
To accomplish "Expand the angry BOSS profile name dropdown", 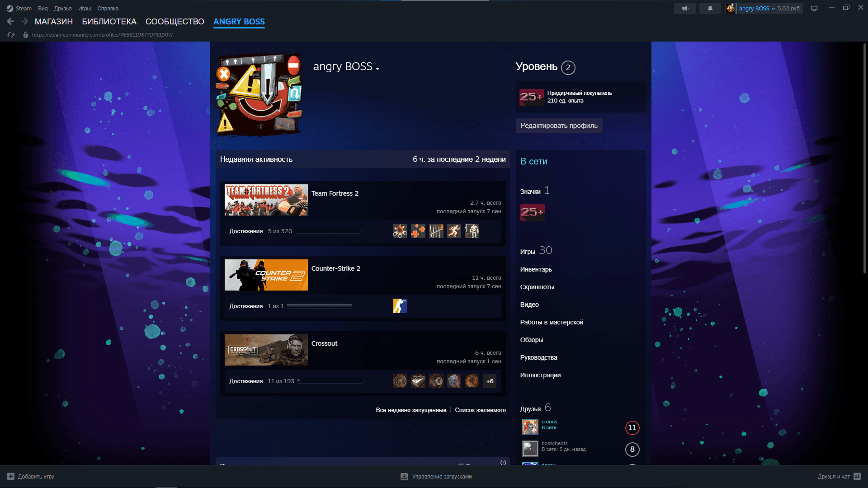I will tap(378, 69).
